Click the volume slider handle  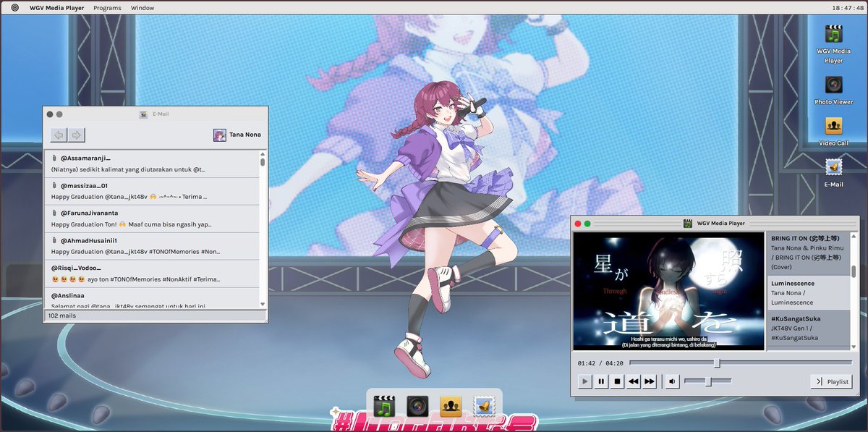708,381
